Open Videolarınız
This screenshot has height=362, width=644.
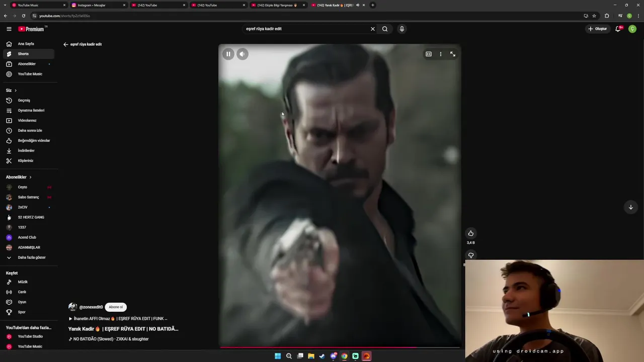(29, 120)
